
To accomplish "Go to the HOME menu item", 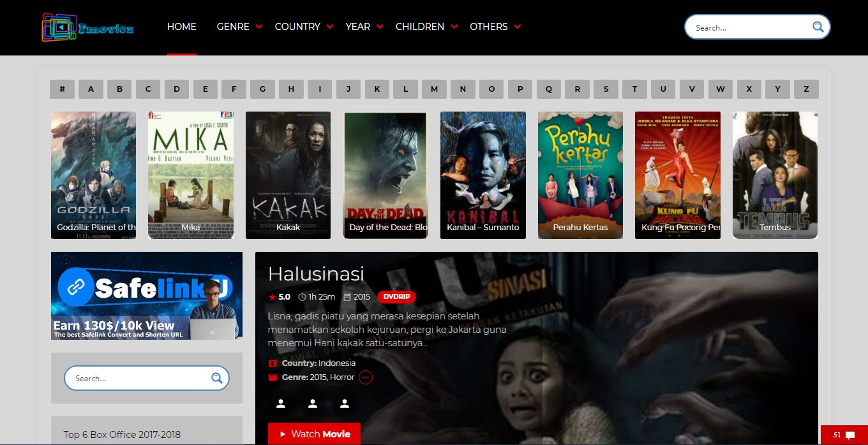I will coord(182,27).
